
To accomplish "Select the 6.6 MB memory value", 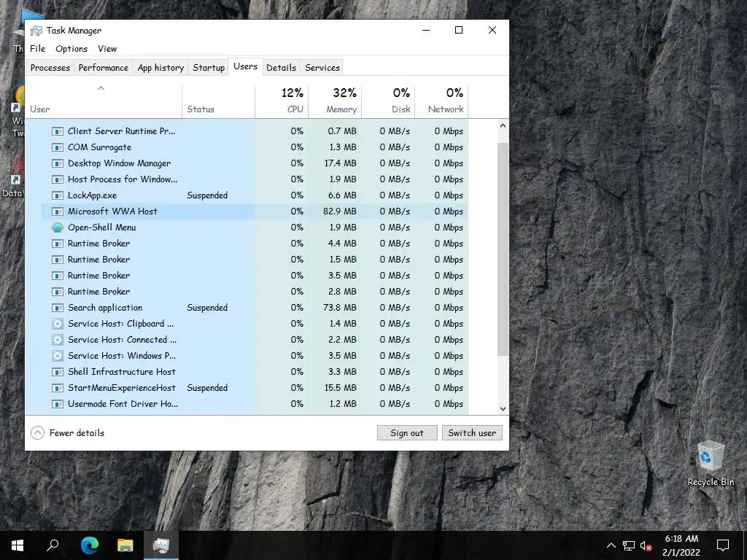I will coord(343,195).
